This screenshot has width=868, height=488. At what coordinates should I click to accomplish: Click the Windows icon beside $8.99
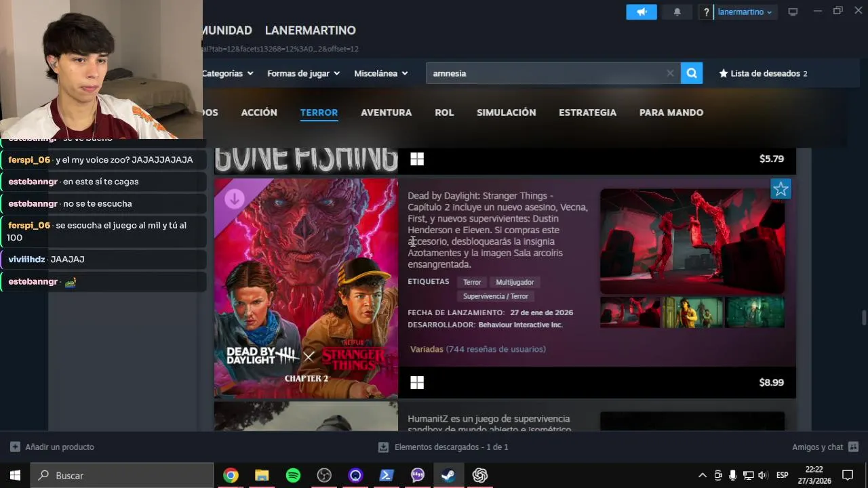(x=417, y=383)
